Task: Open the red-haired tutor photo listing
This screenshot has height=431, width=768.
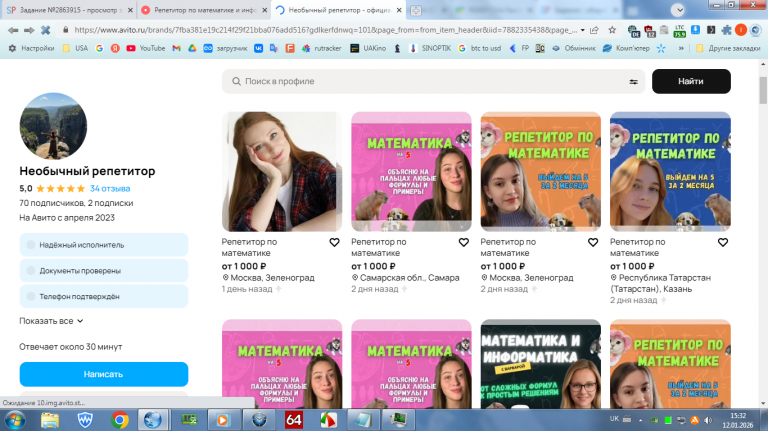Action: point(282,171)
